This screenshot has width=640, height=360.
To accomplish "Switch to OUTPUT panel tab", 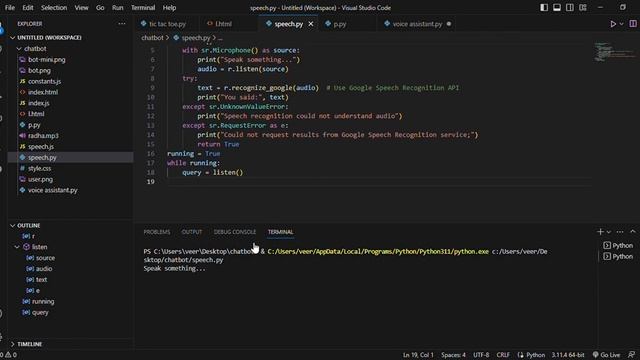I will click(191, 232).
